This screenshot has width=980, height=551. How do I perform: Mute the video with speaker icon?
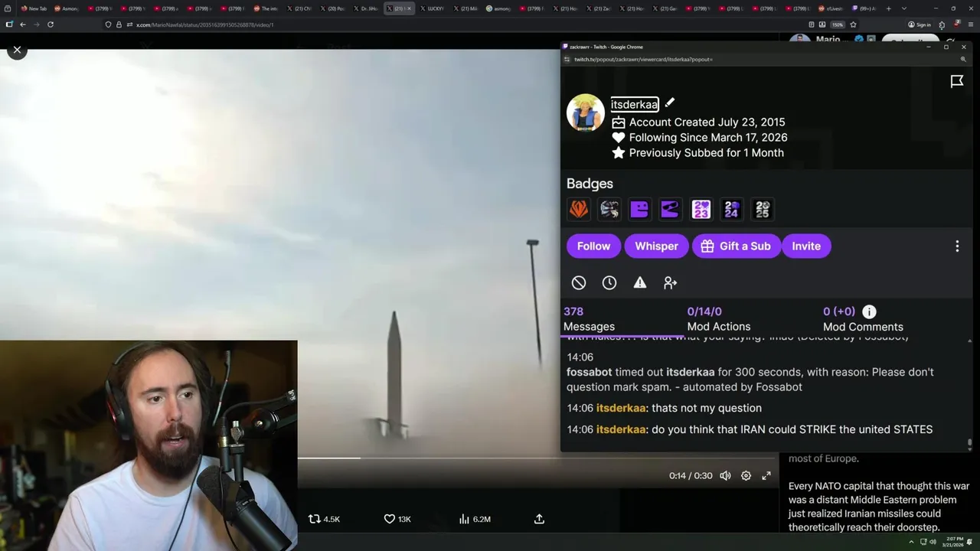[725, 475]
